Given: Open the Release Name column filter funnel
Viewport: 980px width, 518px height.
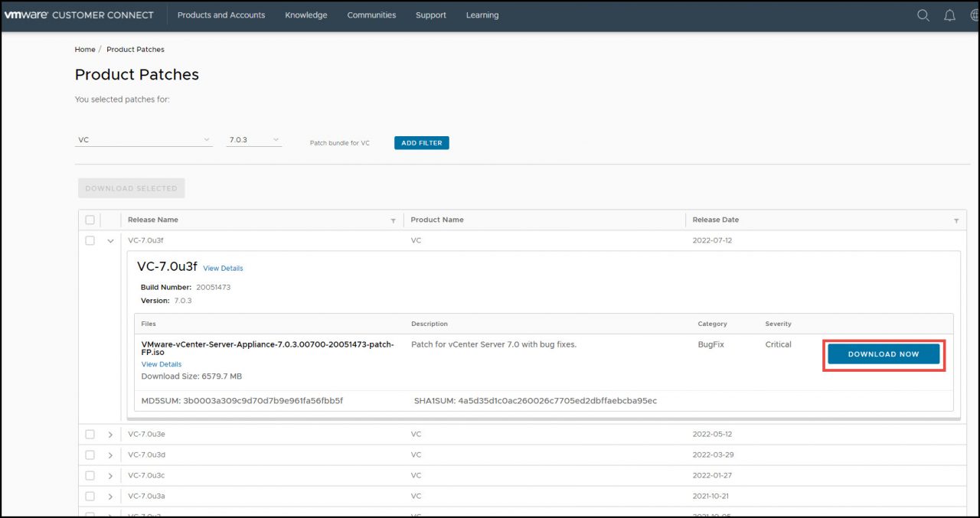Looking at the screenshot, I should (x=393, y=220).
